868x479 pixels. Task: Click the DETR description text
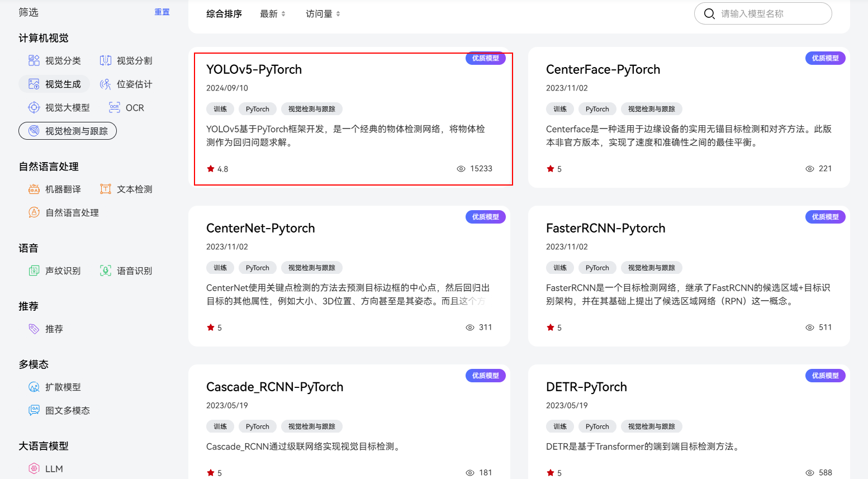coord(644,447)
